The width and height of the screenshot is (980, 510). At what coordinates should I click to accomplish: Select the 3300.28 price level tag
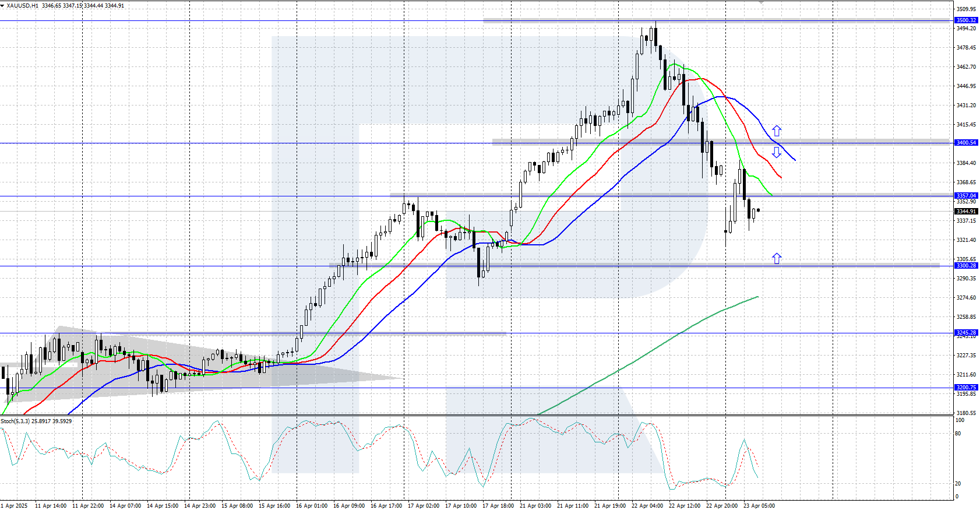coord(966,266)
